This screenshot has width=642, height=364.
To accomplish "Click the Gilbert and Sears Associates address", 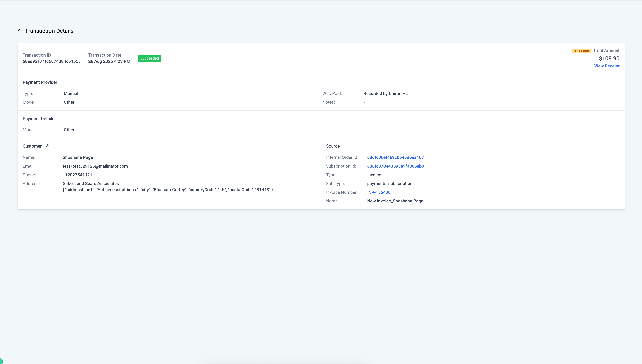I will click(91, 184).
